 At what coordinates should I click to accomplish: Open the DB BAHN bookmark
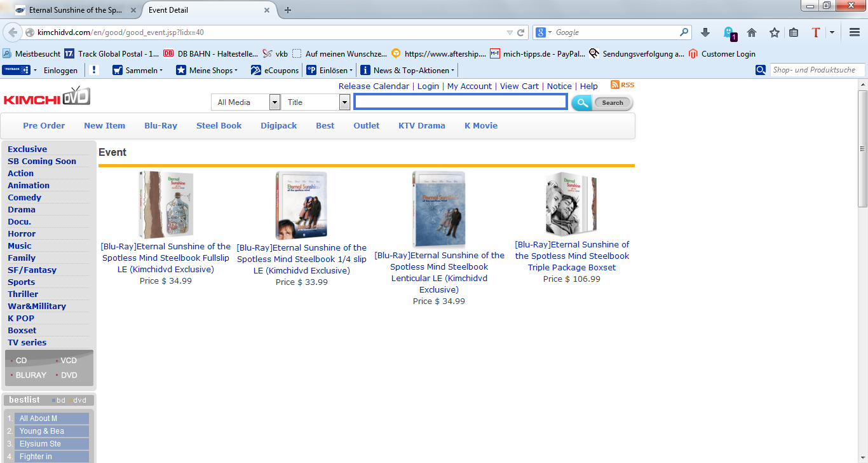(211, 54)
